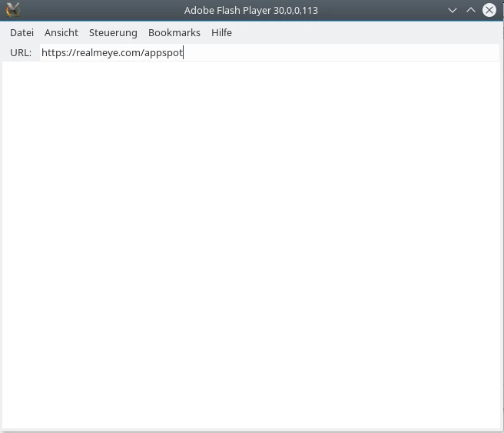Click the Adobe Flash Player title text
Viewport: 504px width, 433px height.
251,11
